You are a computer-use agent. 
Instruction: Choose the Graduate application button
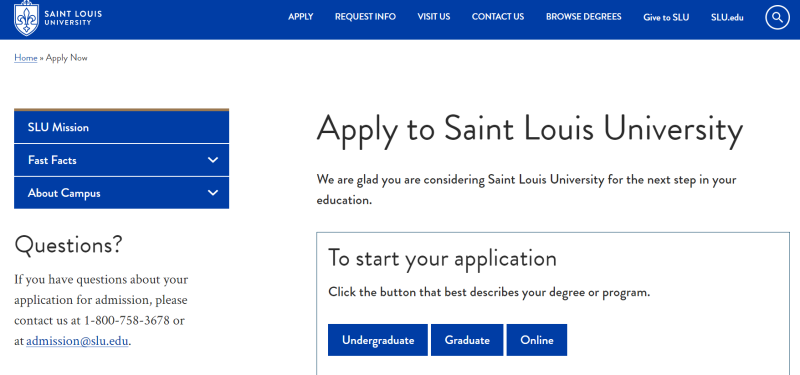point(467,340)
